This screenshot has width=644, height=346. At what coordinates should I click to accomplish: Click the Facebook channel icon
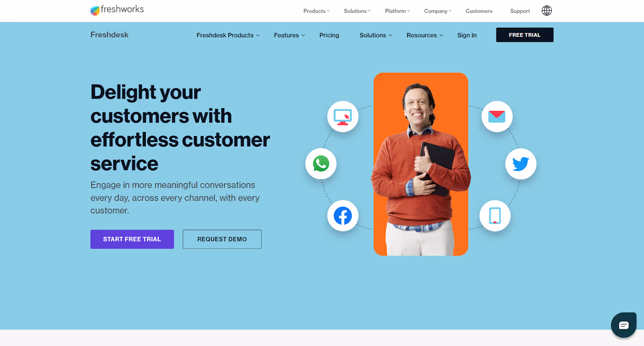pos(343,216)
